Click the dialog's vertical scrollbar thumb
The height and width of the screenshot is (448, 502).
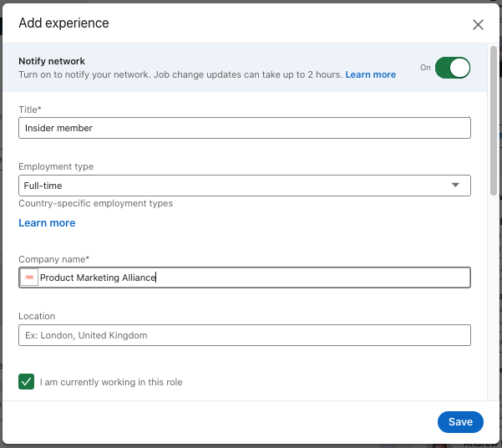click(494, 120)
